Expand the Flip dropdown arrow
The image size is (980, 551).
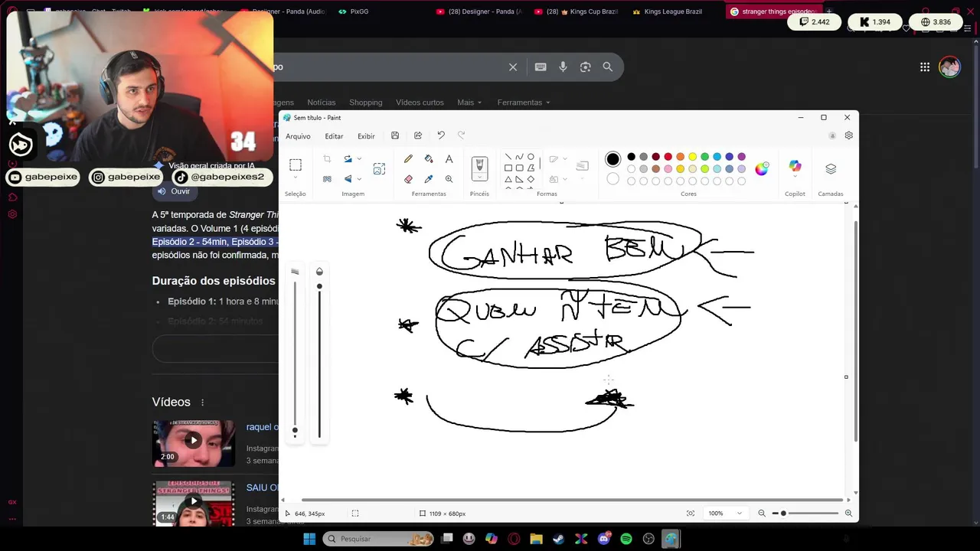359,179
